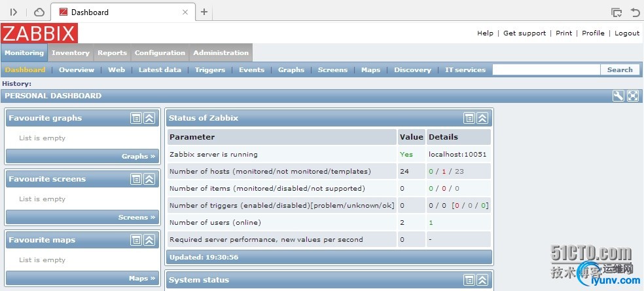Open the IT services submenu item

pyautogui.click(x=465, y=70)
